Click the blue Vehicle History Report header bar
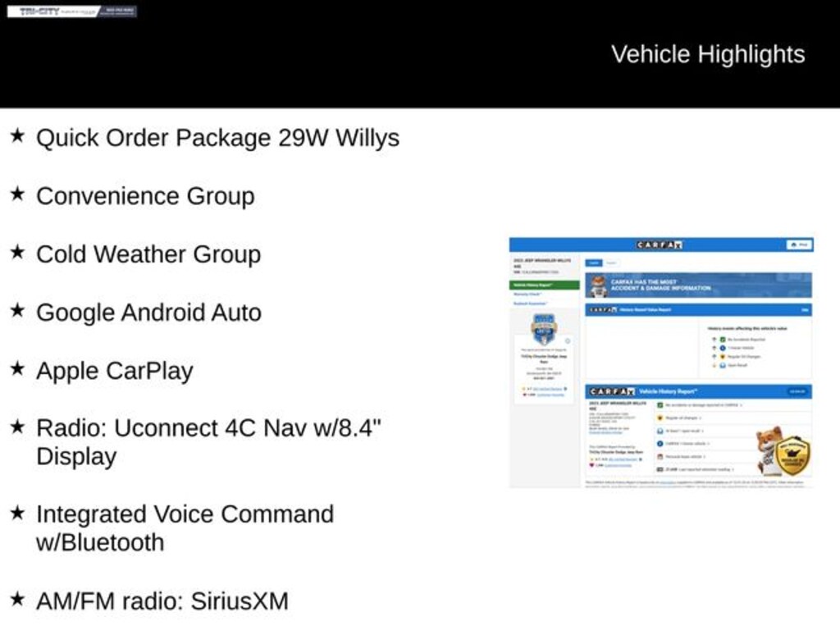The image size is (840, 630). click(x=697, y=391)
